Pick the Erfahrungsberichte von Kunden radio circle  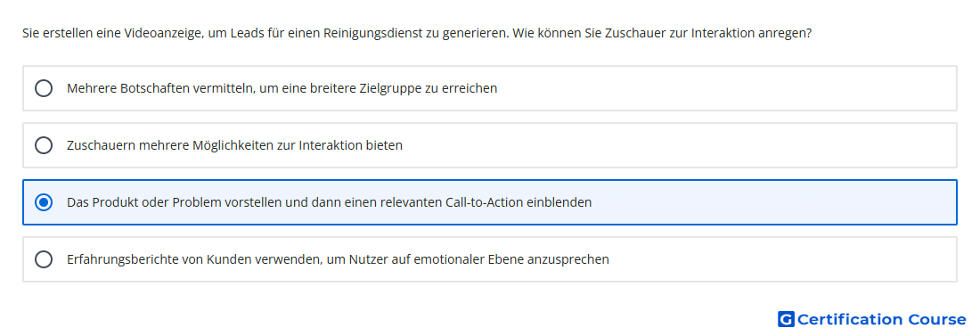tap(44, 259)
